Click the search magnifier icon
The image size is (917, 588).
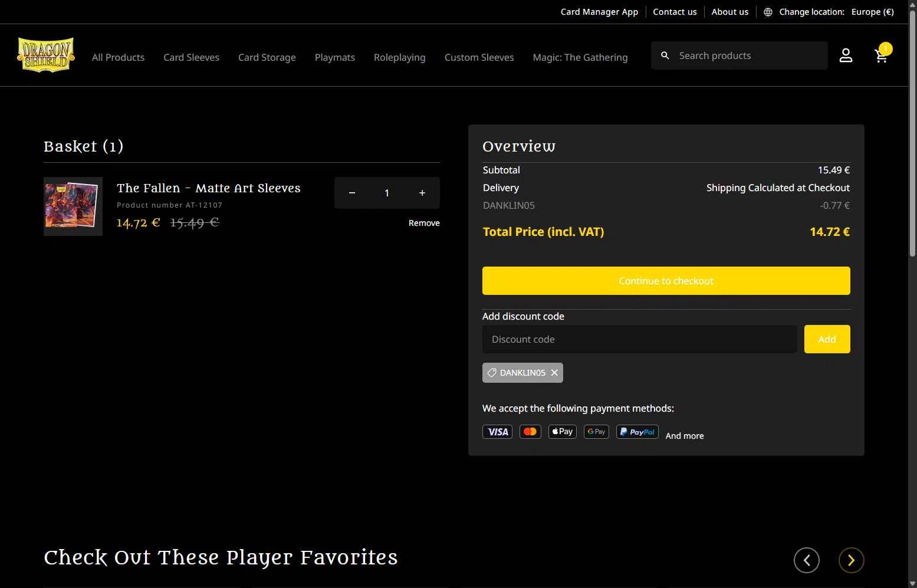(665, 55)
